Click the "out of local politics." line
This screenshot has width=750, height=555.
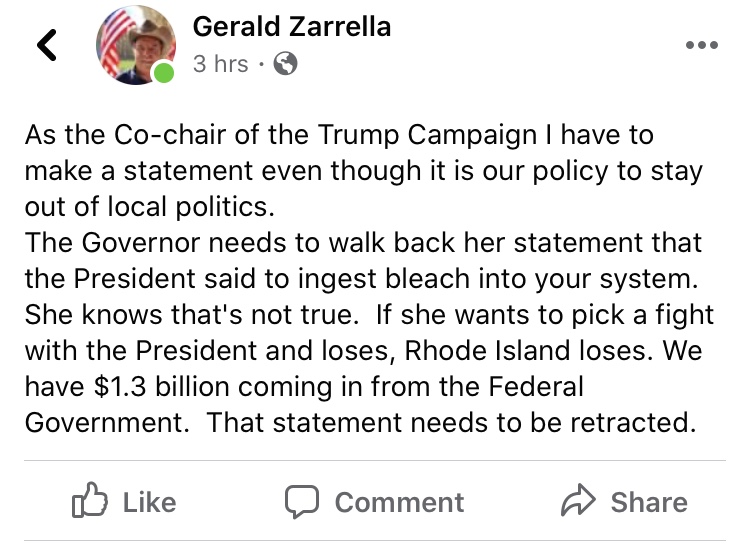pos(150,207)
